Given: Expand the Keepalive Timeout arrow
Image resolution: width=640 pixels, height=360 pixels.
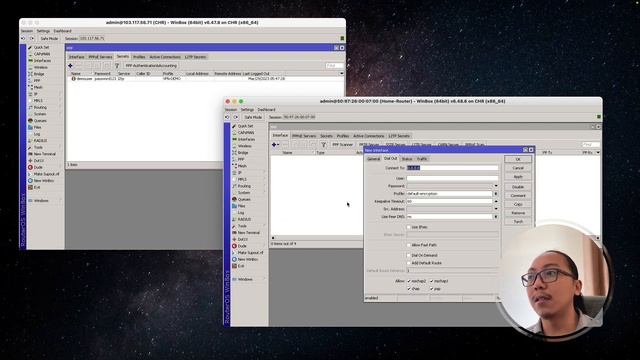Looking at the screenshot, I should tap(496, 201).
